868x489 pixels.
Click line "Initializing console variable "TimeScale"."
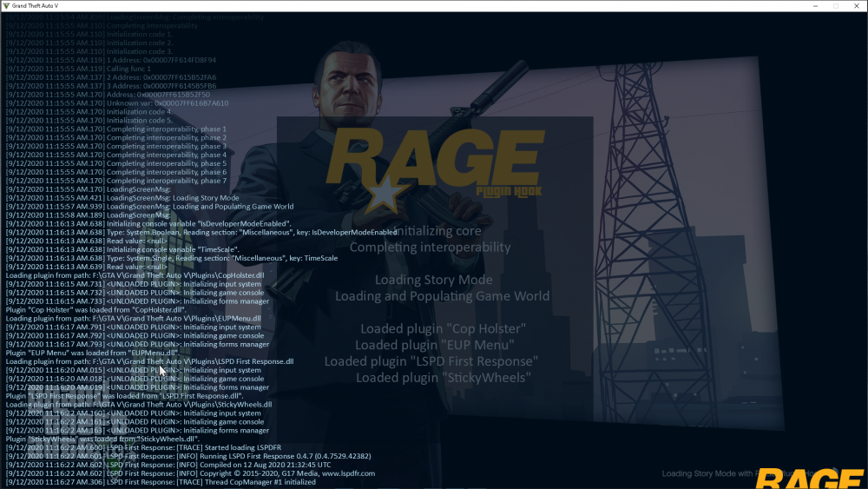122,250
